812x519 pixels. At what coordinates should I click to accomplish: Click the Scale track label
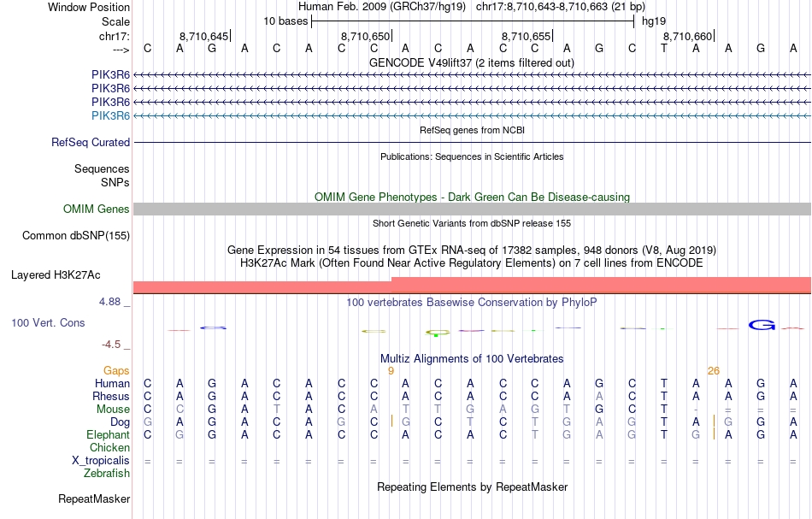tap(115, 21)
